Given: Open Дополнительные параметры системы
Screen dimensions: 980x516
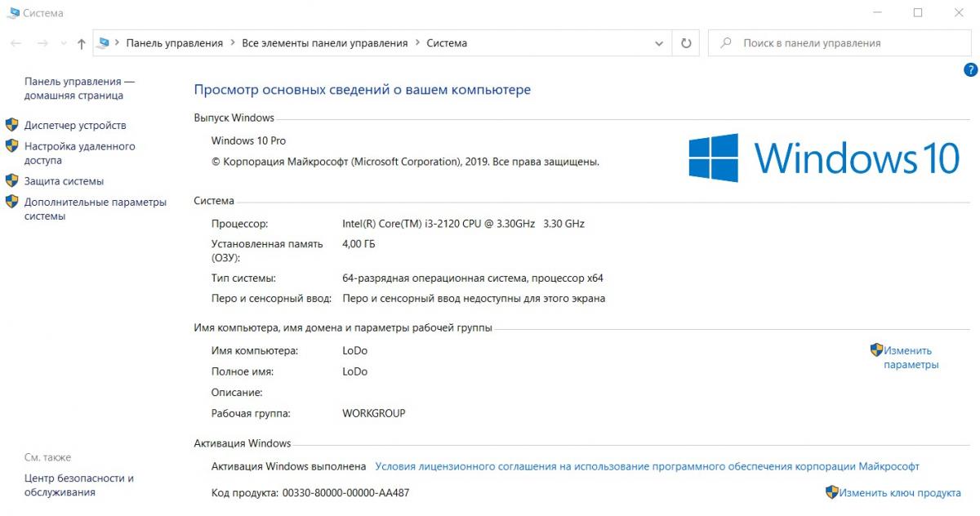Looking at the screenshot, I should coord(95,209).
